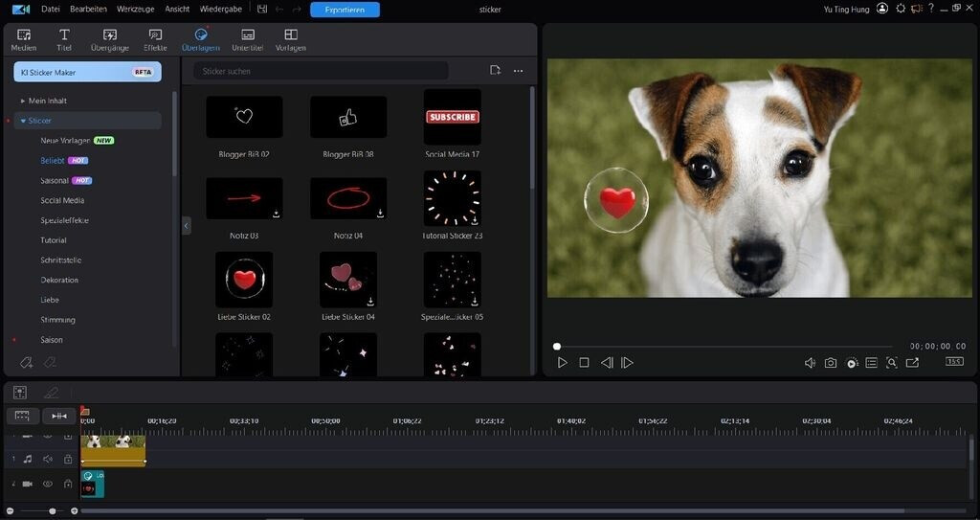Screen dimensions: 980x520
Task: Click the save project floppy disk icon
Action: tap(259, 10)
